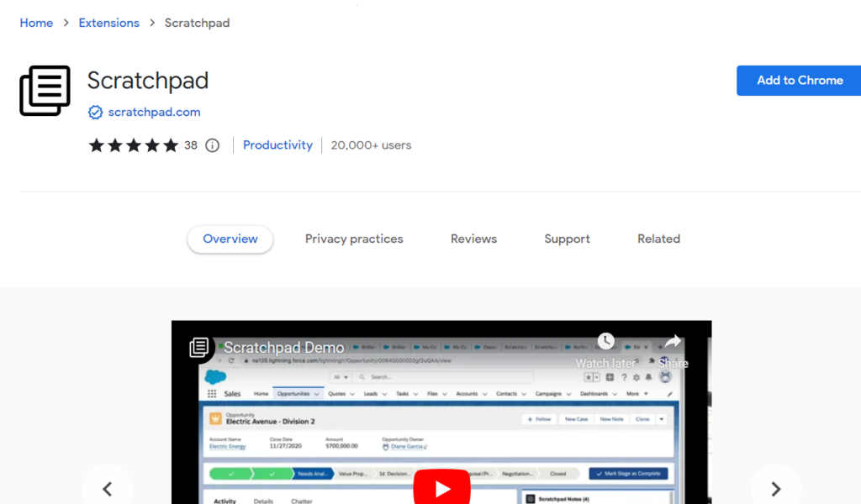Click the Share arrow icon on video
The width and height of the screenshot is (861, 504).
pyautogui.click(x=673, y=341)
